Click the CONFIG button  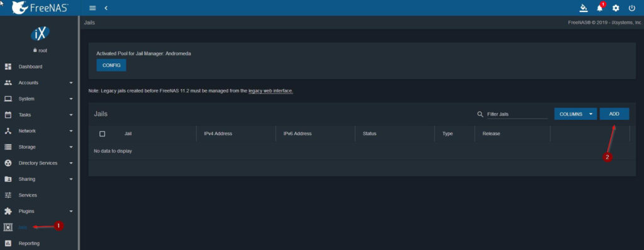click(x=111, y=65)
